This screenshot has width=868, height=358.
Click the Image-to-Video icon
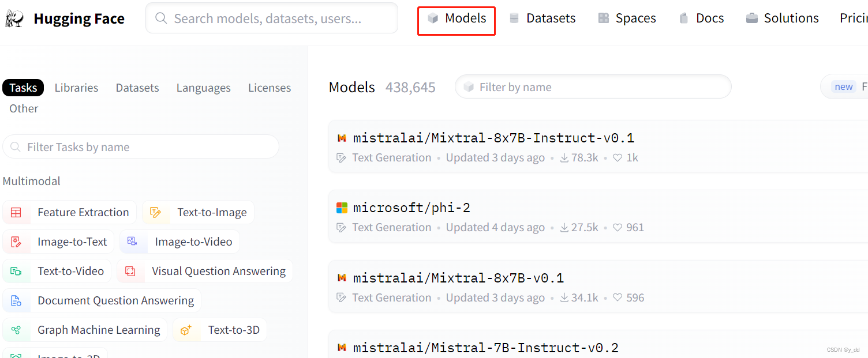click(x=133, y=242)
